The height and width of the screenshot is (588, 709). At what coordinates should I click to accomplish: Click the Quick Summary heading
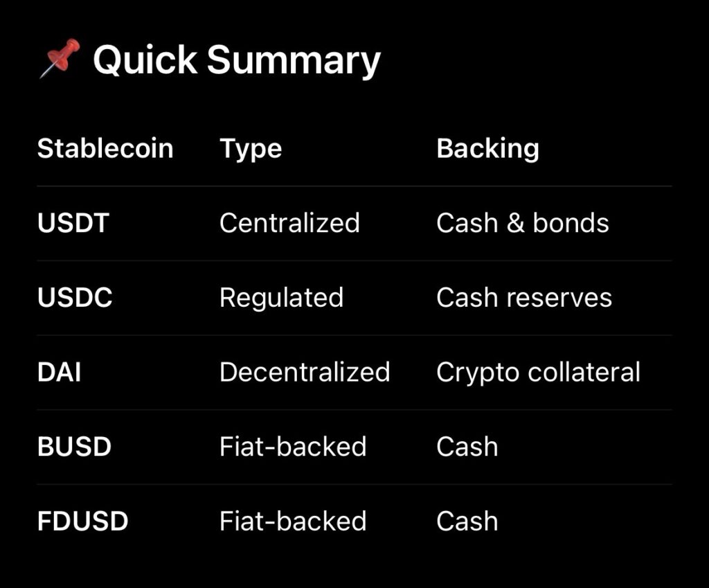tap(237, 60)
